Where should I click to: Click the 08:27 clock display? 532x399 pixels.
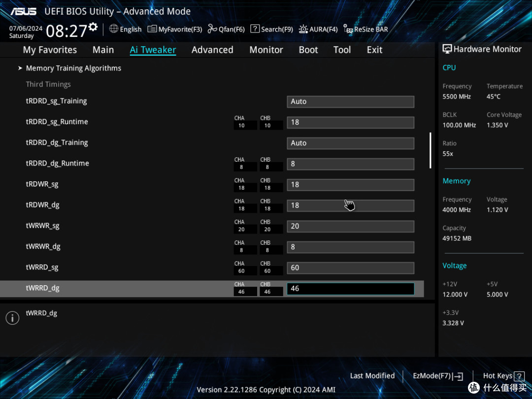pyautogui.click(x=66, y=31)
